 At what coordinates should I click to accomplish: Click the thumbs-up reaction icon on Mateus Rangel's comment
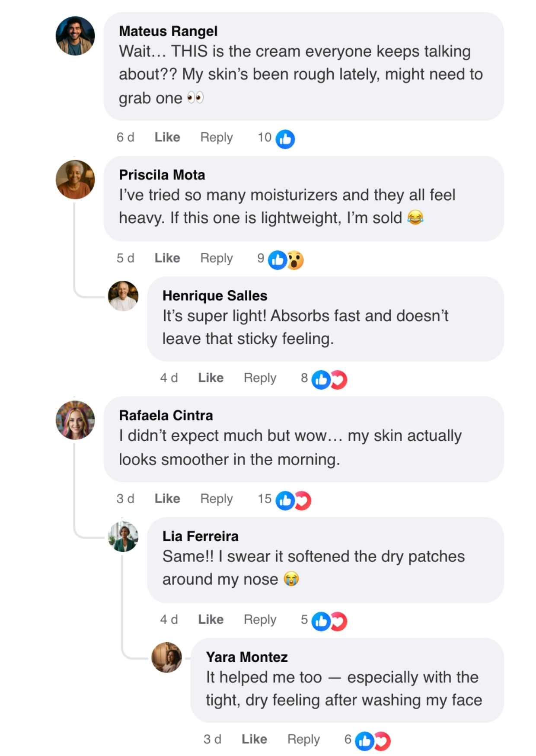coord(285,139)
